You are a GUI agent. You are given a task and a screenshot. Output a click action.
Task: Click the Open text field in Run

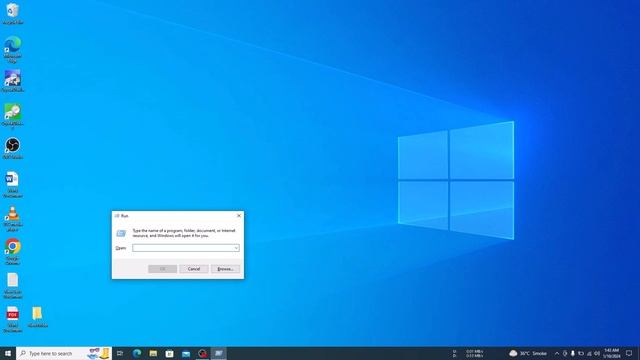(x=186, y=248)
